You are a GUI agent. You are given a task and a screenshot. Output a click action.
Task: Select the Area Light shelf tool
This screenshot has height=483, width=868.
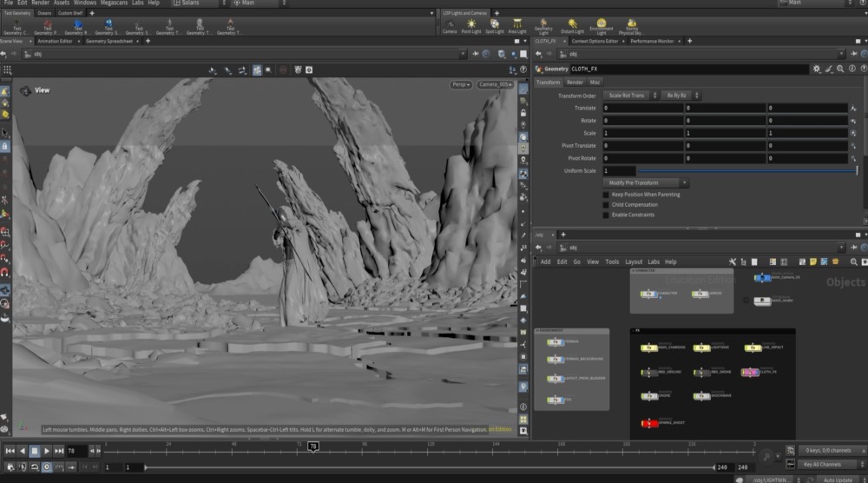pos(517,26)
